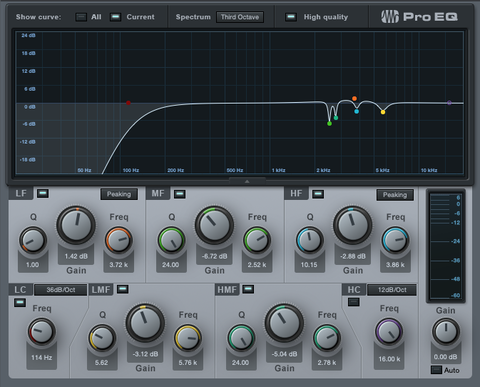Click the LF Freq knob

click(119, 240)
